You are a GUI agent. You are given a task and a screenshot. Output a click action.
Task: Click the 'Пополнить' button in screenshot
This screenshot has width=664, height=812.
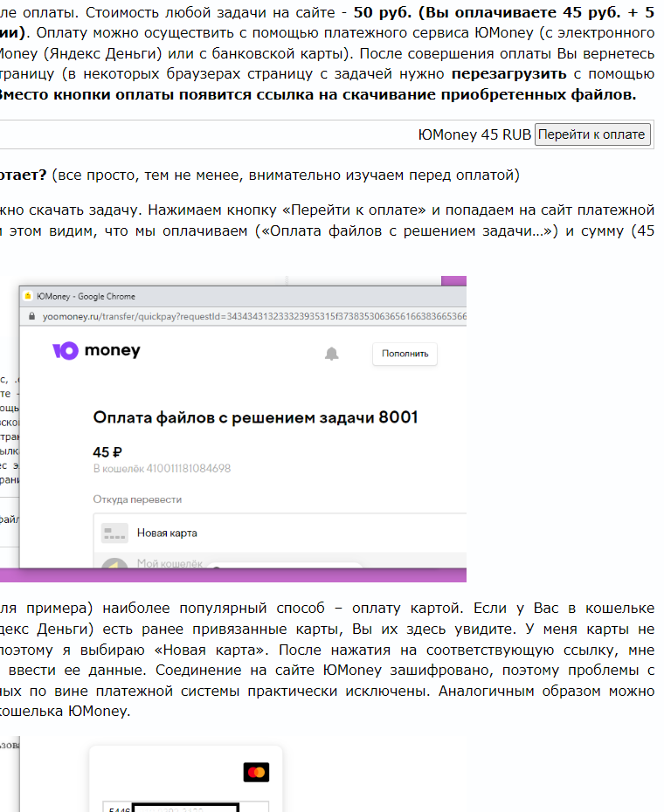point(405,354)
